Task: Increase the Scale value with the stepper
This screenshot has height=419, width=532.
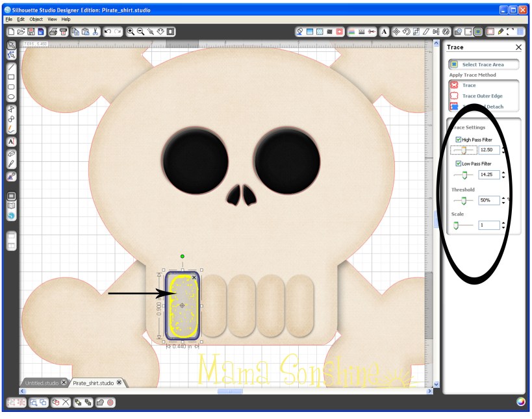Action: click(502, 223)
